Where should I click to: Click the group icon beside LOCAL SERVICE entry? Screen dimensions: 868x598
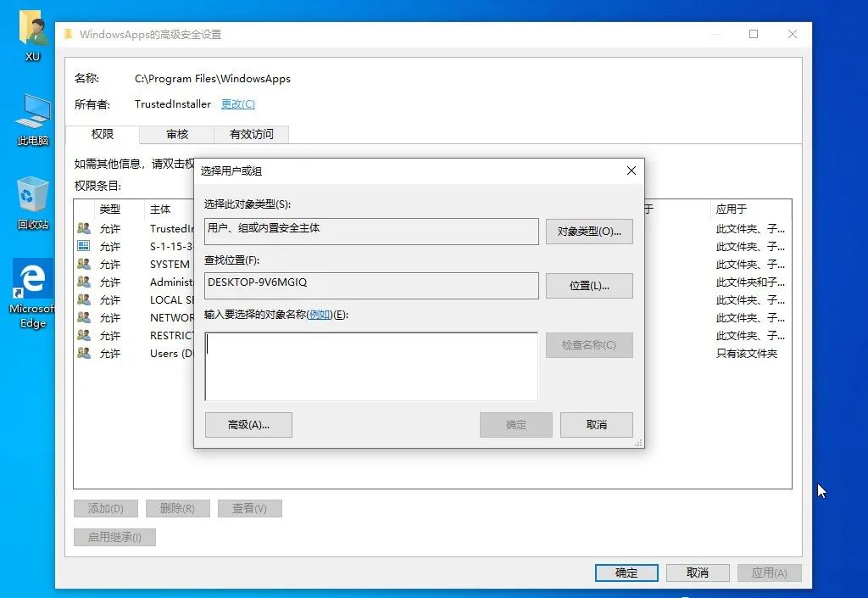pyautogui.click(x=84, y=299)
